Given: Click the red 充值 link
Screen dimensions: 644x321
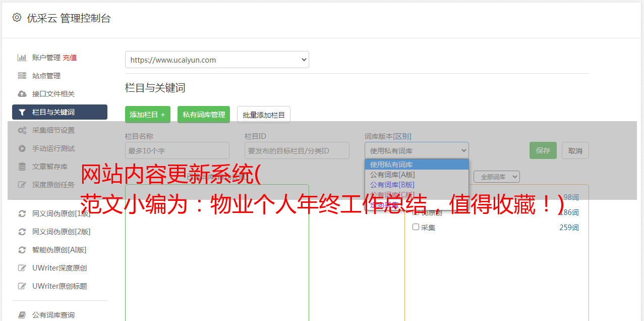Looking at the screenshot, I should (x=70, y=58).
